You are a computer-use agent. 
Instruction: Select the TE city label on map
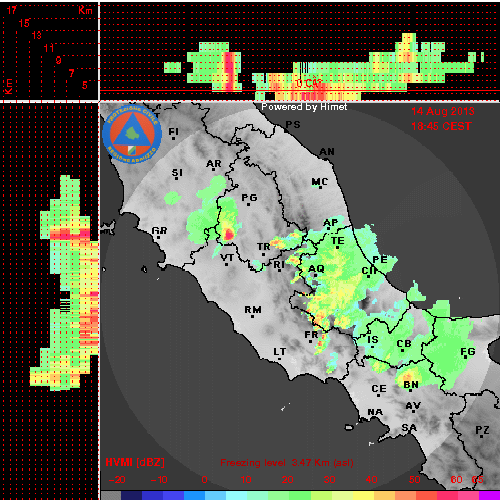point(338,241)
